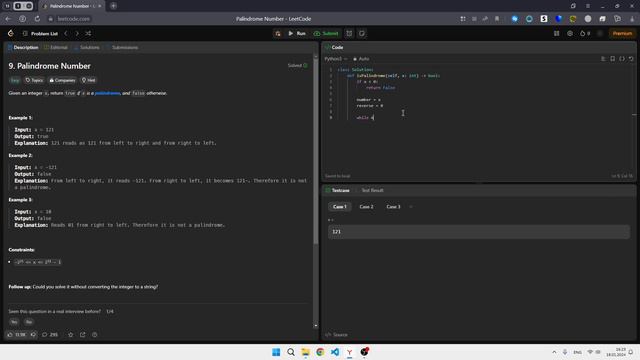This screenshot has width=640, height=360.
Task: Add a new test case with plus
Action: (x=411, y=207)
